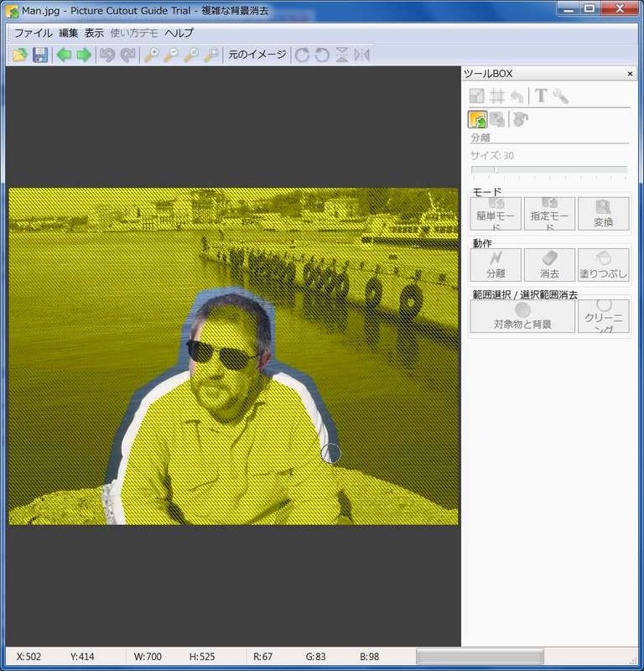
Task: Rotate the image clockwise
Action: coord(302,55)
